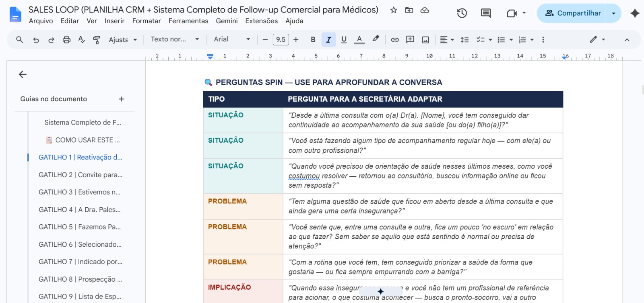The height and width of the screenshot is (303, 644).
Task: Move document to a folder
Action: pyautogui.click(x=409, y=10)
